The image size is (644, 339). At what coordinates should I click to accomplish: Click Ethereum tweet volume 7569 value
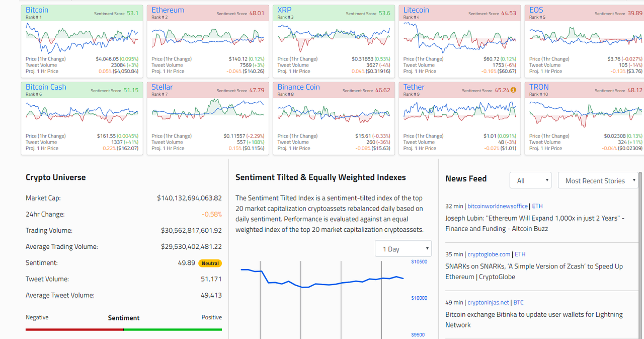click(246, 65)
